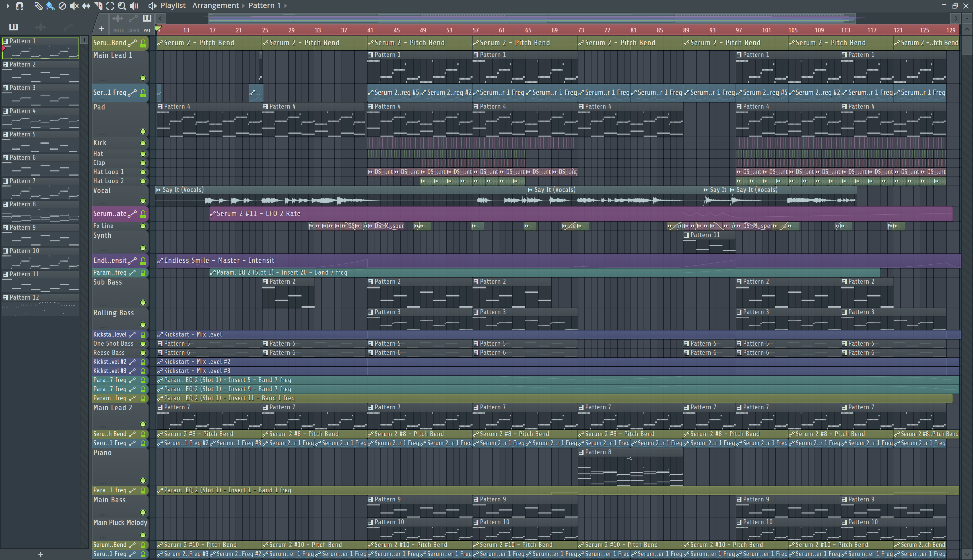The width and height of the screenshot is (973, 560).
Task: Select the Delete tool
Action: 62,6
